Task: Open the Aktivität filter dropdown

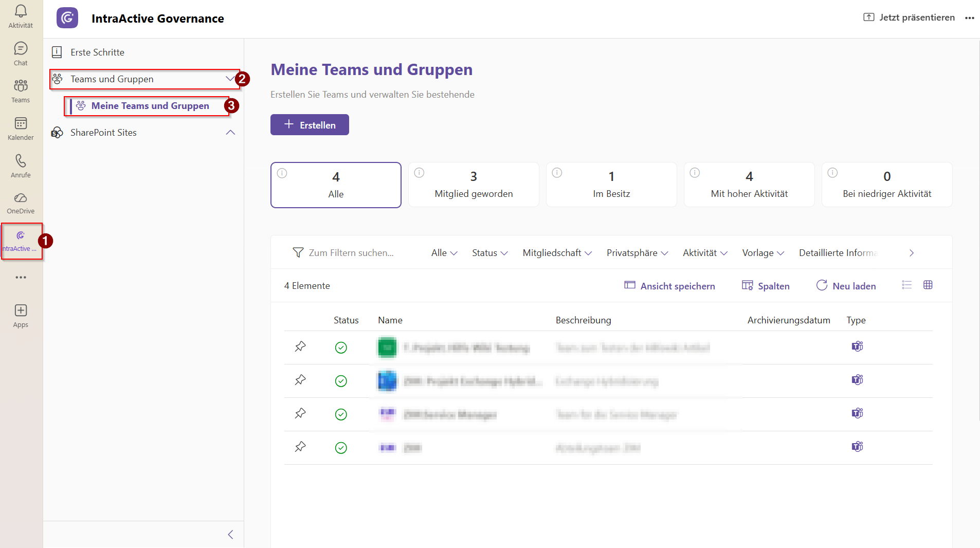Action: (705, 253)
